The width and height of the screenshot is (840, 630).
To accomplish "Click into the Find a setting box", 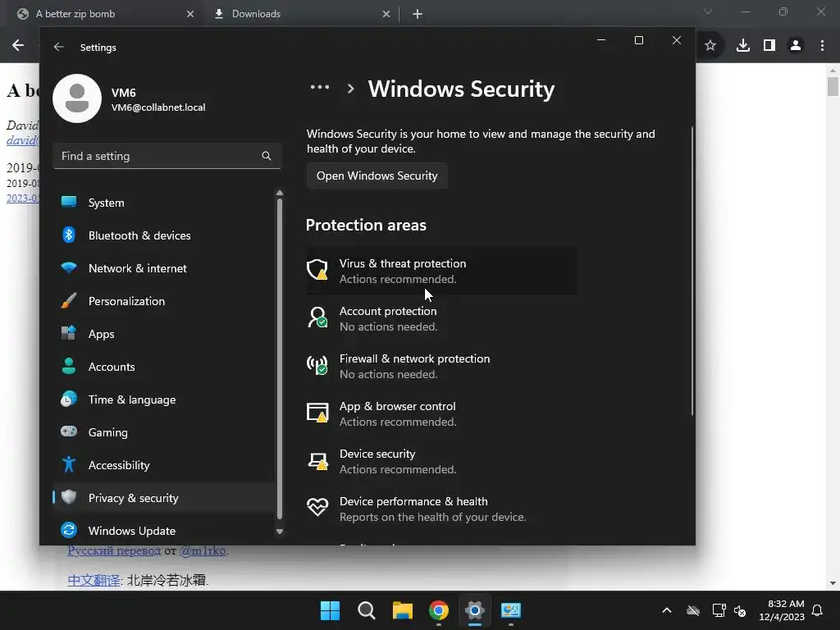I will point(167,156).
